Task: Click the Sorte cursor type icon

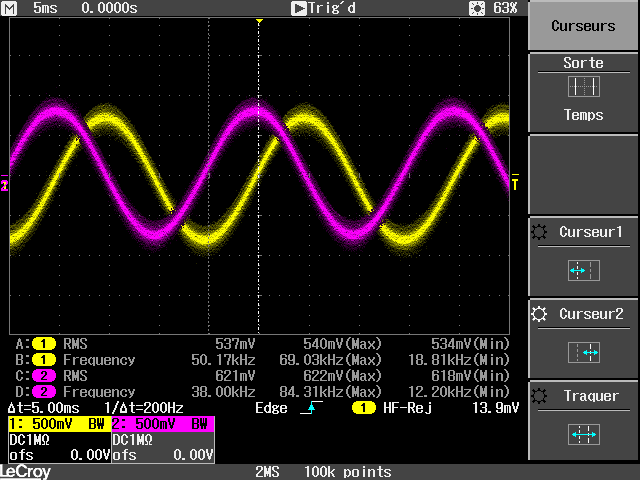Action: pos(583,87)
